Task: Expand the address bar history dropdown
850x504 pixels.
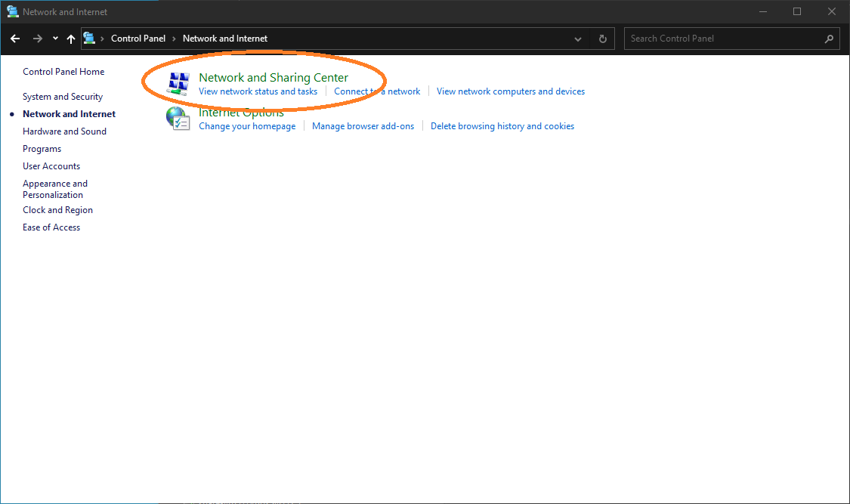Action: (578, 39)
